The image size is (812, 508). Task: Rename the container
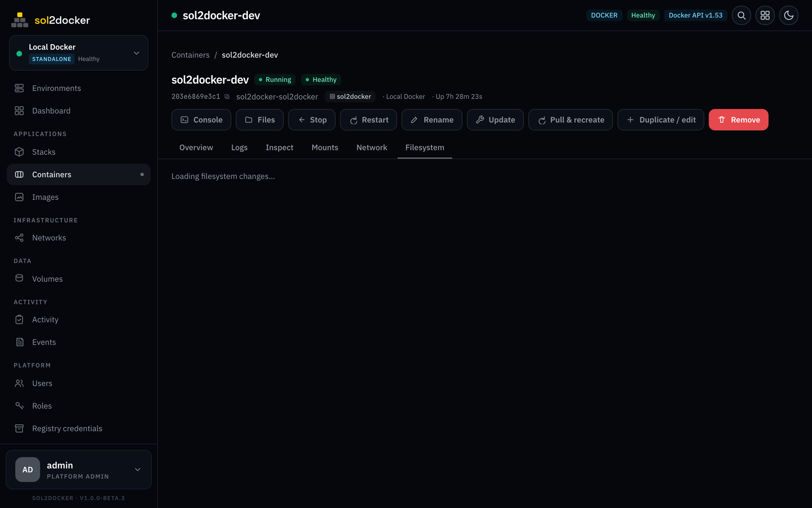coord(432,119)
